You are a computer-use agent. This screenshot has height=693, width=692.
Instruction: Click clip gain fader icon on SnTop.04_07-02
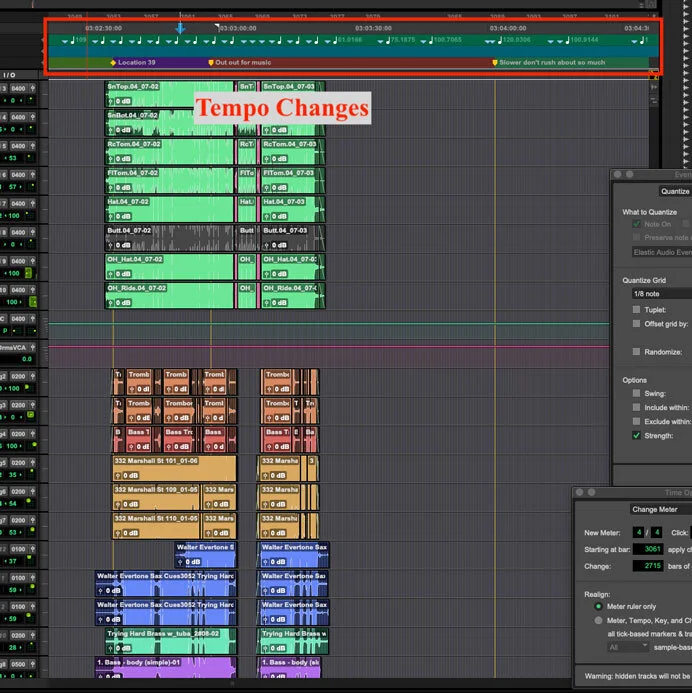tap(110, 101)
